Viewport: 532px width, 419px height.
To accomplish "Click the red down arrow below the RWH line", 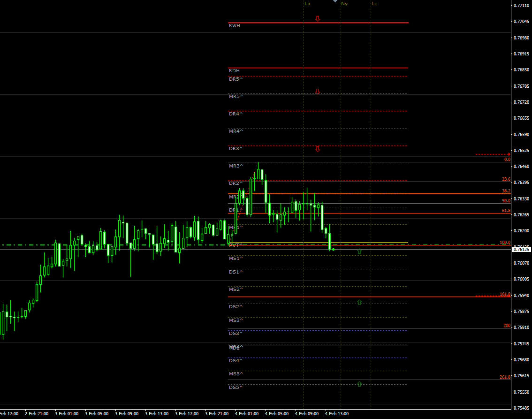I will pos(318,18).
